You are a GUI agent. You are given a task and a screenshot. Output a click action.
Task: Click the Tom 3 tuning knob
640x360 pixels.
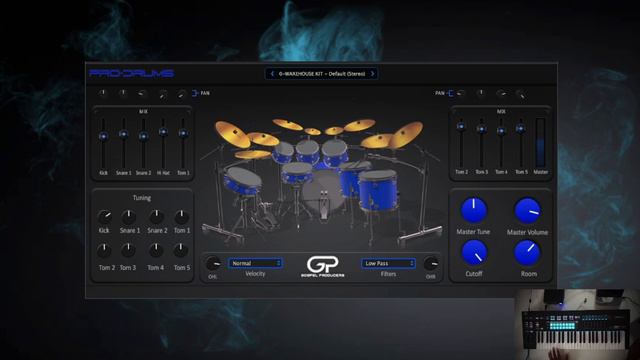(128, 250)
